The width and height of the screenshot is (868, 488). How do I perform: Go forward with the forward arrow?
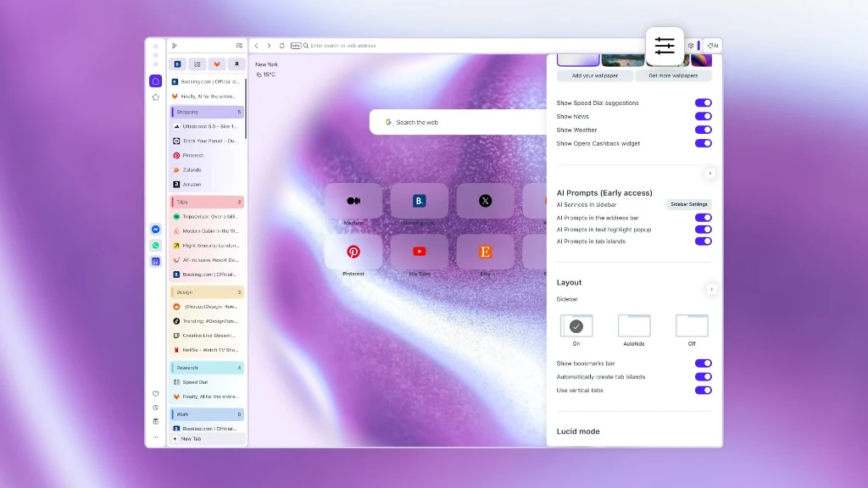pyautogui.click(x=269, y=46)
